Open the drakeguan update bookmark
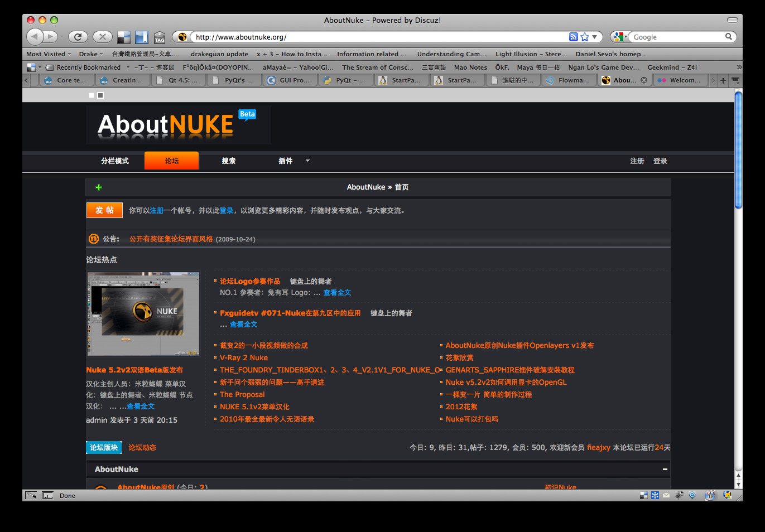Viewport: 765px width, 532px height. 219,54
